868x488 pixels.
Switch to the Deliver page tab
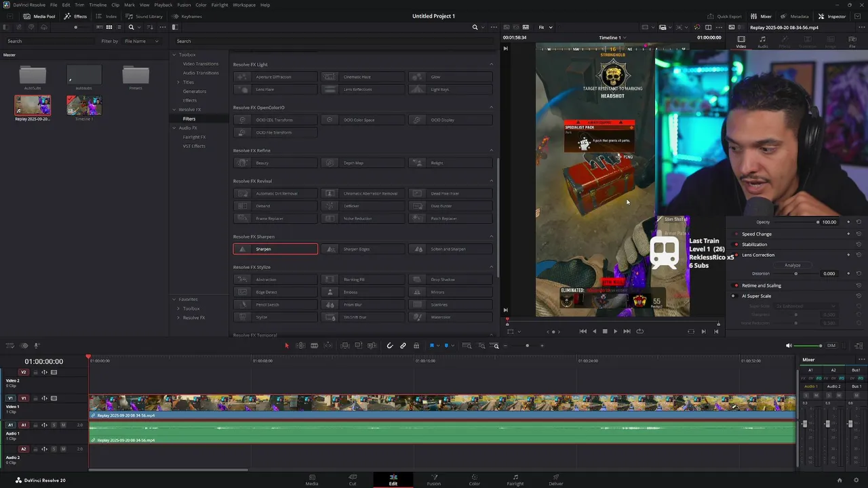[x=556, y=479]
